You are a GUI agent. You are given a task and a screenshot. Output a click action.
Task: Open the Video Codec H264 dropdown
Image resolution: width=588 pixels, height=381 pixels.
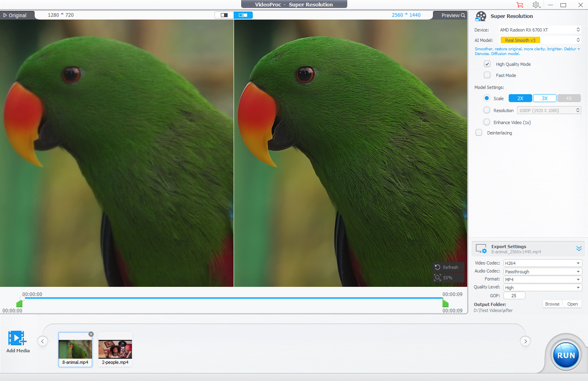click(x=543, y=263)
